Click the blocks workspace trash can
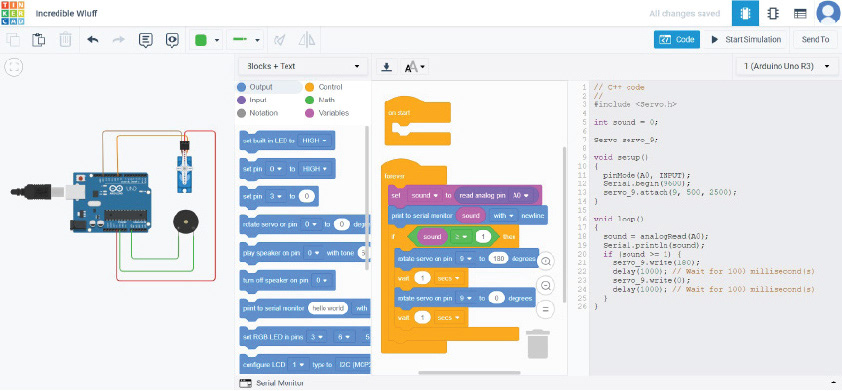The height and width of the screenshot is (391, 842). tap(538, 344)
